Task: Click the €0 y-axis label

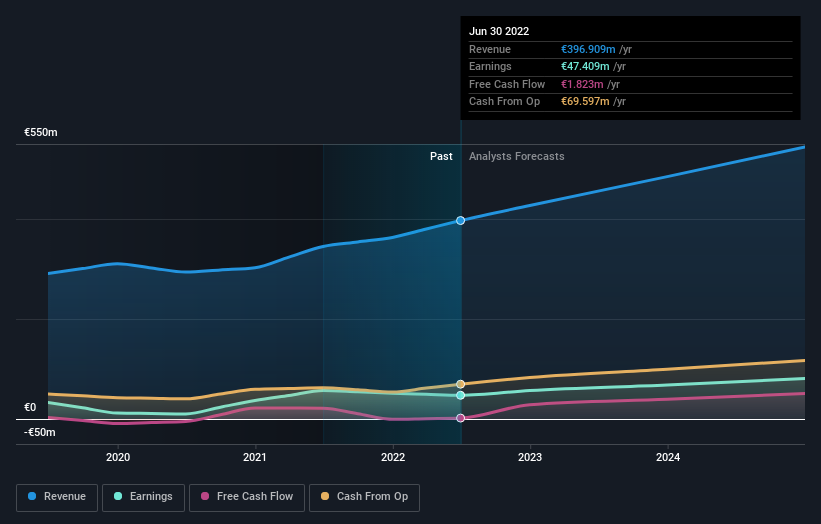Action: [x=30, y=407]
